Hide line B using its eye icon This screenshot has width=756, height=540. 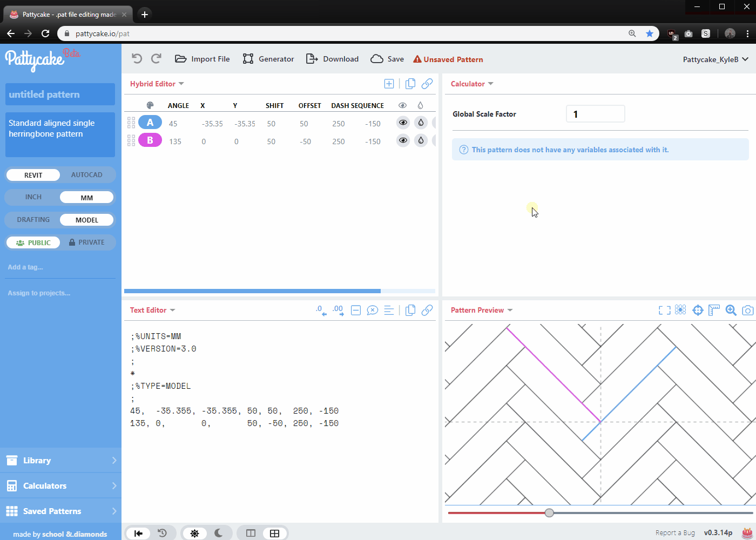point(403,140)
